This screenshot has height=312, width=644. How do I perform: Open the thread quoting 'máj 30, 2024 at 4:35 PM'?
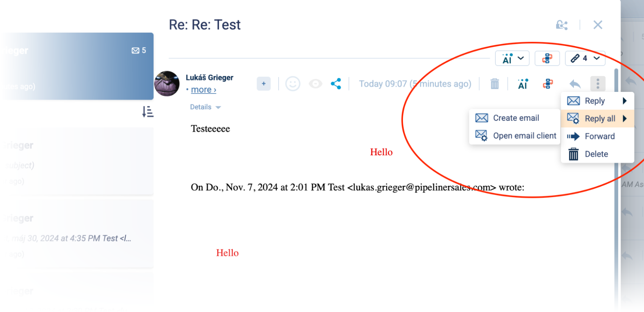click(77, 234)
